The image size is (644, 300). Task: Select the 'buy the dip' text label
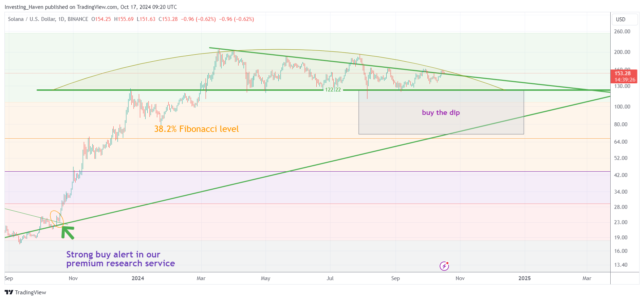[x=441, y=112]
